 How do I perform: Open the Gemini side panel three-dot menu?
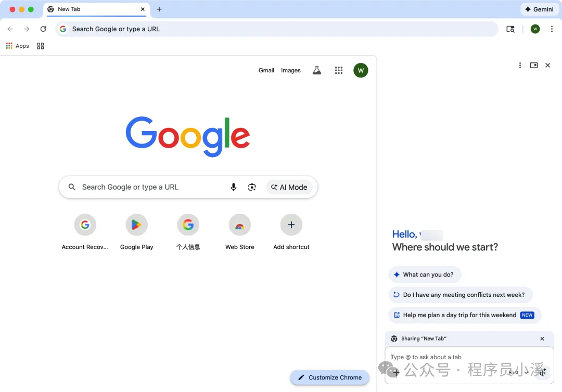coord(520,65)
